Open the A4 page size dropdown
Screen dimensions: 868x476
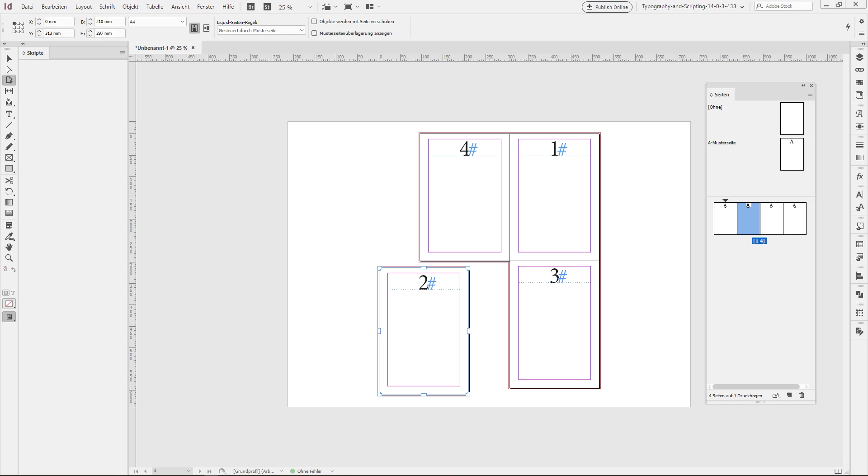coord(157,22)
